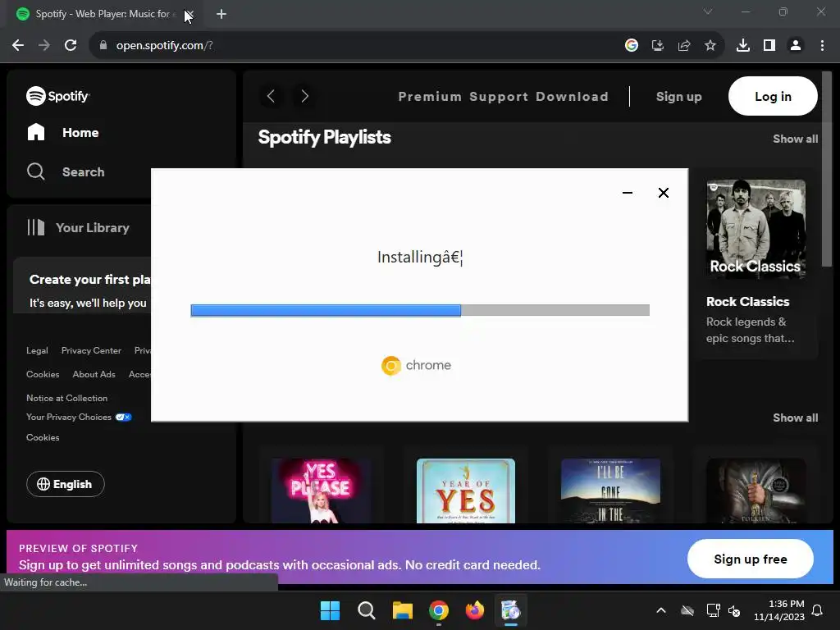Open Firefox from taskbar
840x630 pixels.
(475, 610)
